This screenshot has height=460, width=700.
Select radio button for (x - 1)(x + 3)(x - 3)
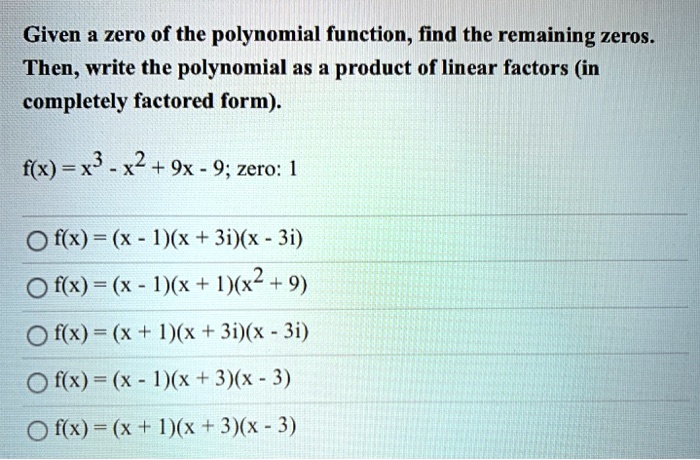coord(37,383)
